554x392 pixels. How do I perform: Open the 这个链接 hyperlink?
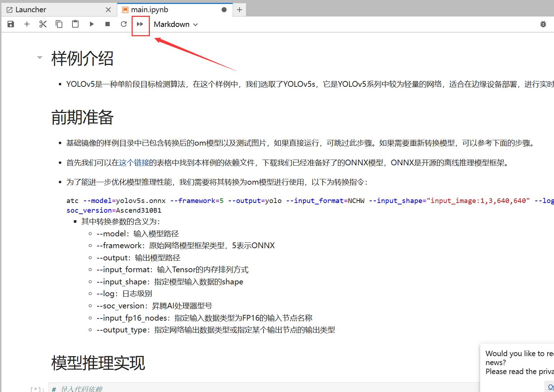(134, 163)
